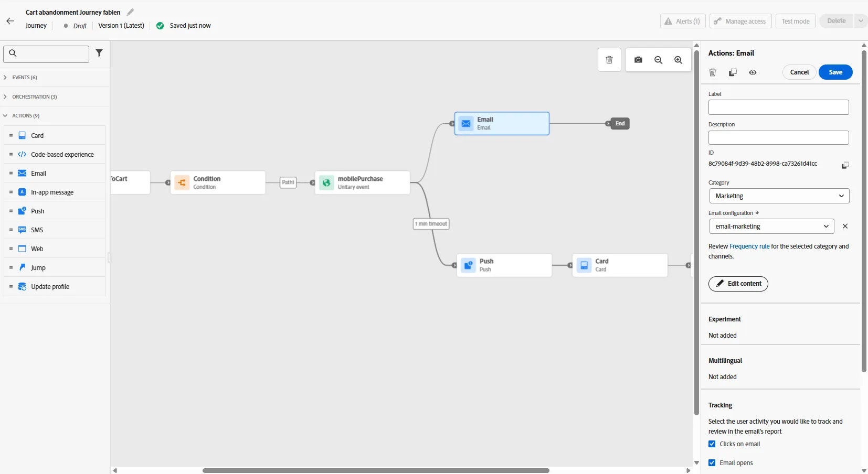Select the Jump action in the palette

coord(55,268)
